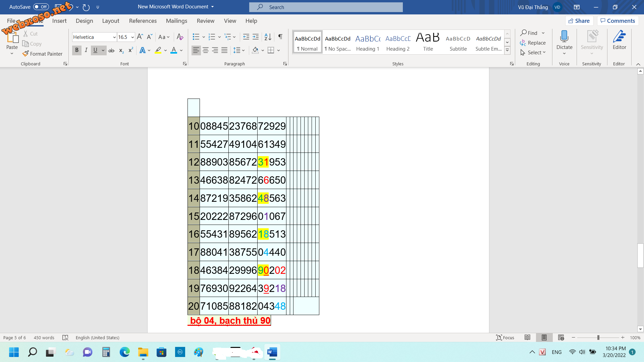Screen dimensions: 644x362
Task: Click the Justify alignment icon
Action: tap(224, 50)
